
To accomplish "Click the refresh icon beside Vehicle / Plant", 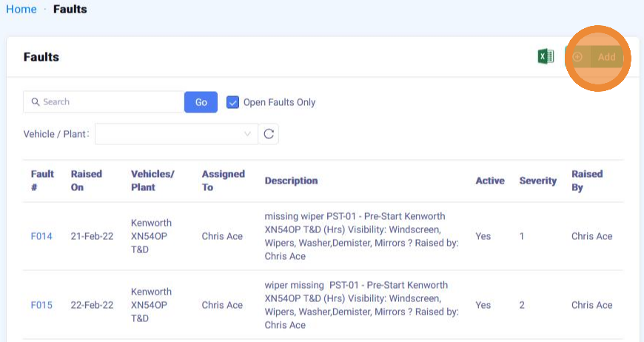I will (269, 134).
